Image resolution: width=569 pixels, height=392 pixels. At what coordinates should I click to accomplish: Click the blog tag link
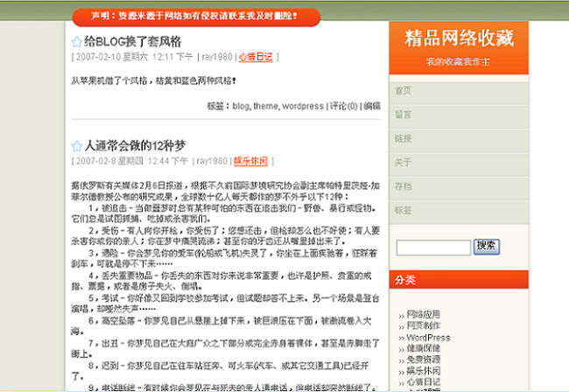click(241, 106)
